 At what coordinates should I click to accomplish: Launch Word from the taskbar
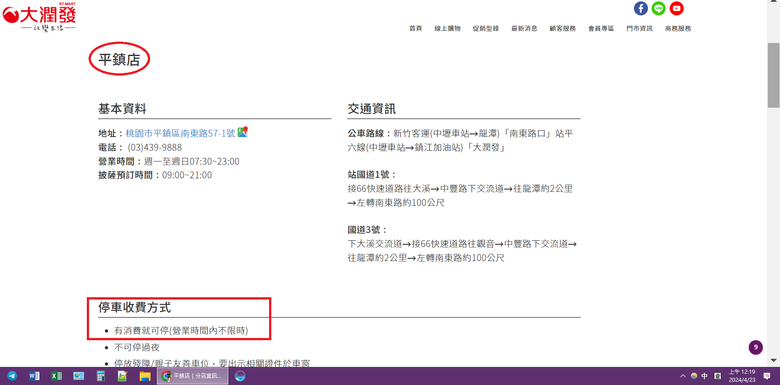[x=34, y=376]
